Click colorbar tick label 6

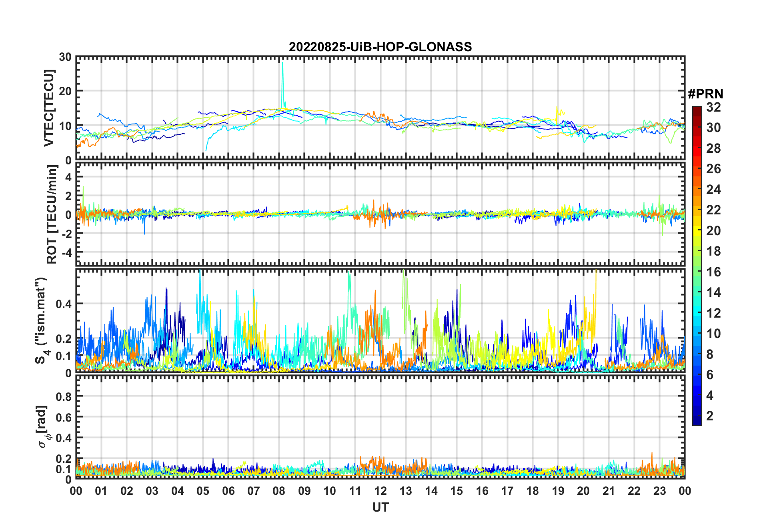pos(710,374)
